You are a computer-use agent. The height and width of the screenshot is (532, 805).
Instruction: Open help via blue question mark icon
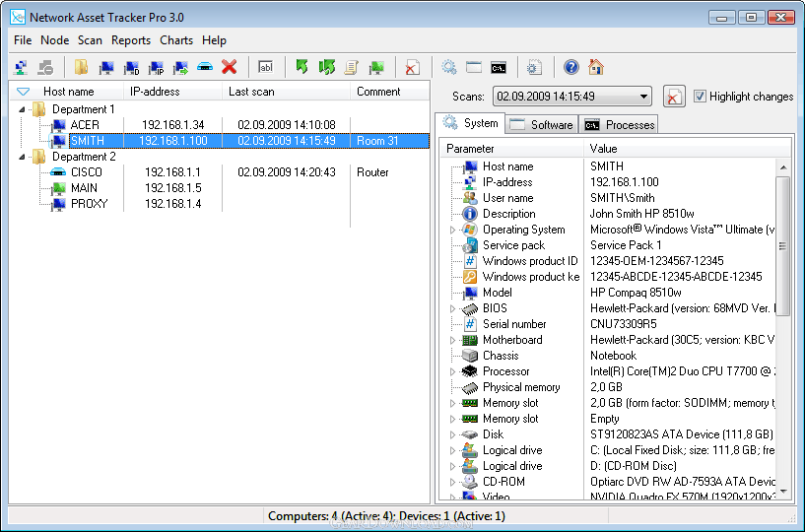(570, 67)
